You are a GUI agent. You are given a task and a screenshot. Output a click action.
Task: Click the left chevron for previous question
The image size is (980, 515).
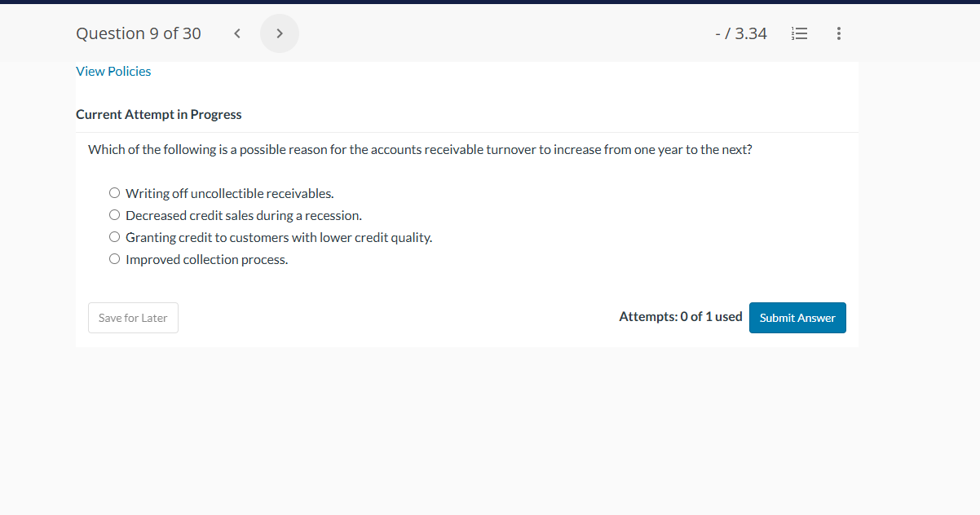(236, 33)
